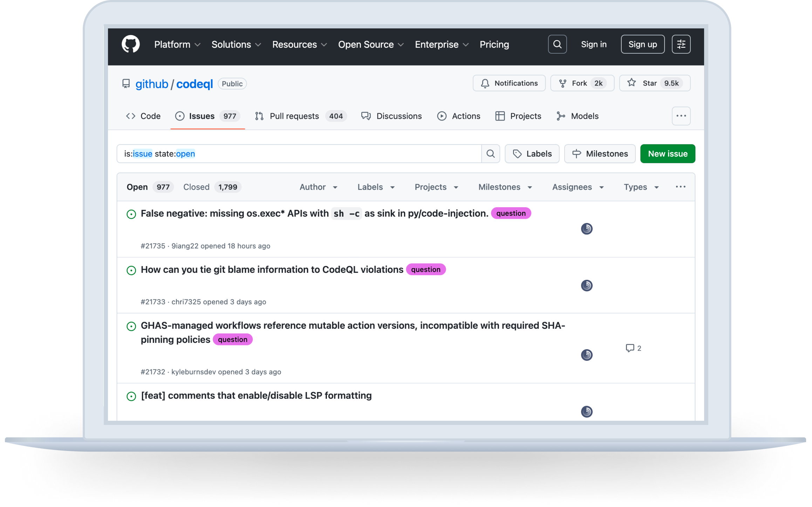The image size is (812, 507).
Task: Click the Pricing link
Action: coord(494,45)
